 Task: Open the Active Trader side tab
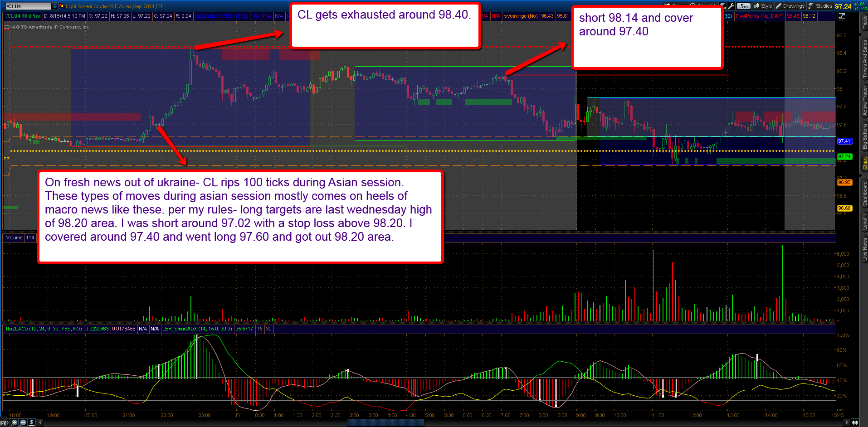click(864, 101)
